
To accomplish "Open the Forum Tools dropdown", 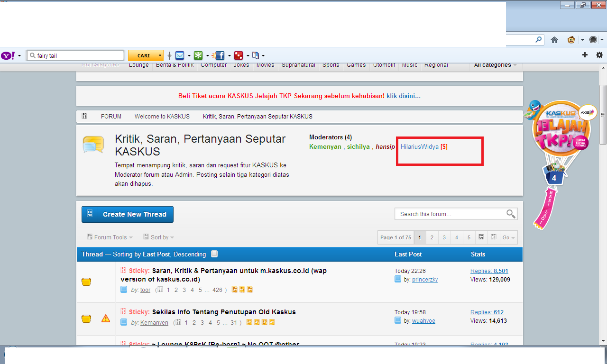I will click(x=110, y=237).
